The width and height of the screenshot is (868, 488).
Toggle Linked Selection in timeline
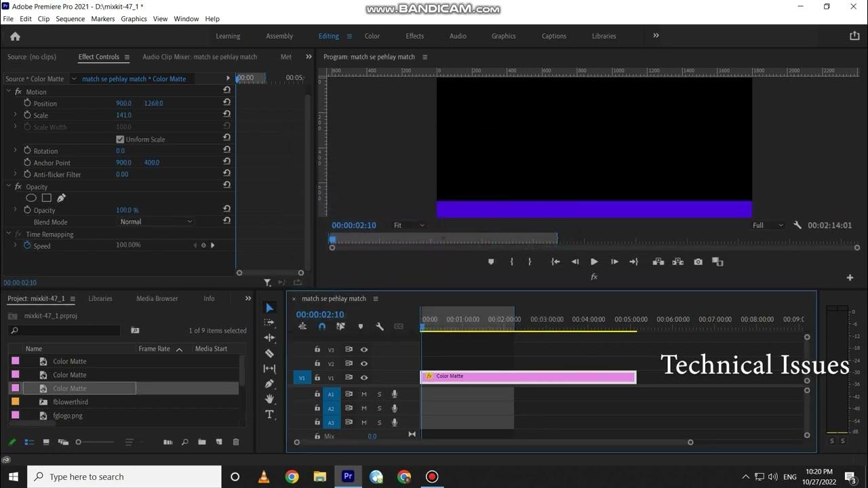(x=341, y=327)
